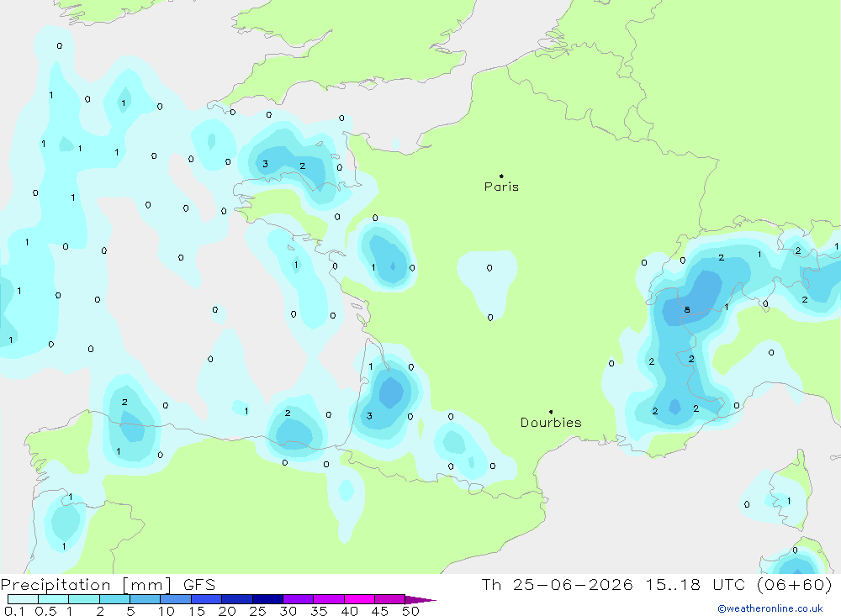The height and width of the screenshot is (616, 841).
Task: Select the 'Precipitation [mm] GFS' title text
Action: pyautogui.click(x=108, y=584)
